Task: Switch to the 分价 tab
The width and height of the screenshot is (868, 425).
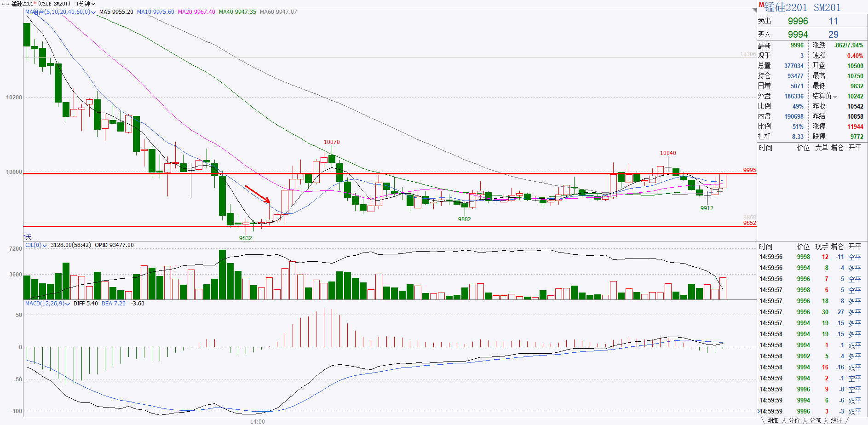Action: [x=794, y=420]
